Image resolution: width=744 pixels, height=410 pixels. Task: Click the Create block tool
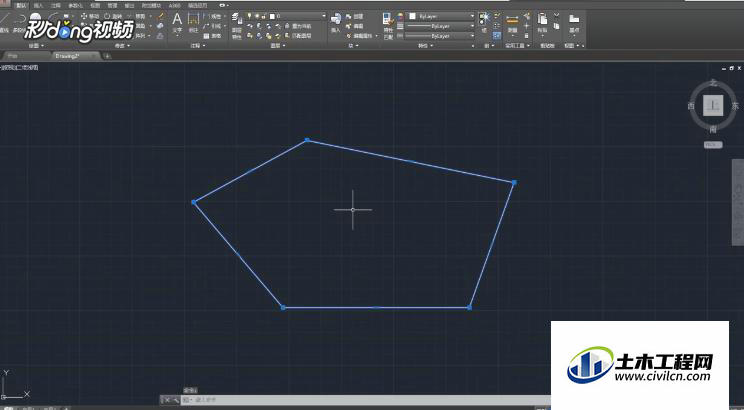click(x=355, y=16)
